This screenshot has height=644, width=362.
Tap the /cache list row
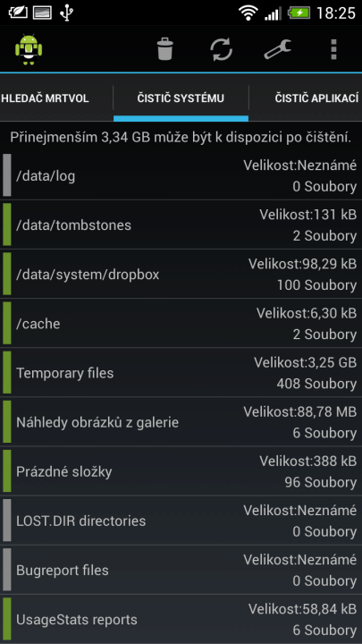[x=181, y=324]
